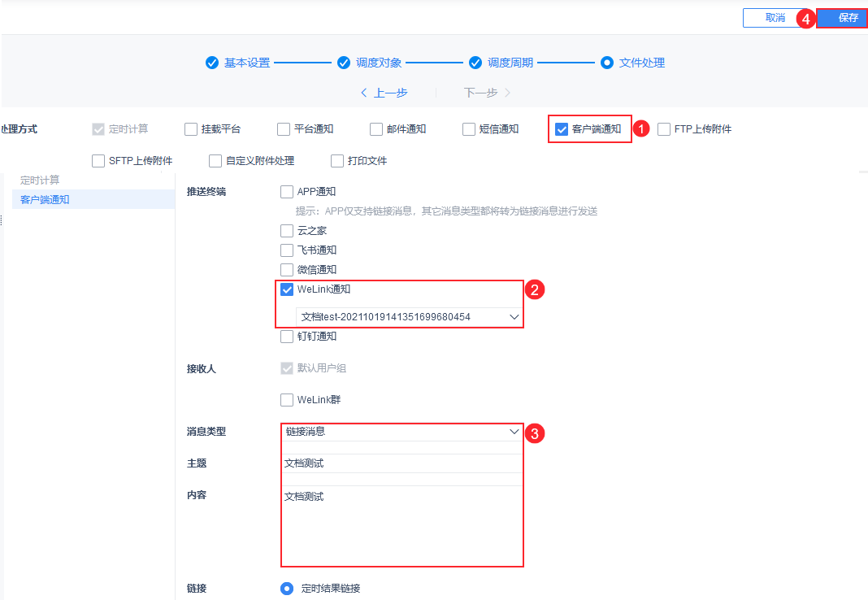
Task: Uncheck the 客户端通知 checkbox
Action: 562,129
